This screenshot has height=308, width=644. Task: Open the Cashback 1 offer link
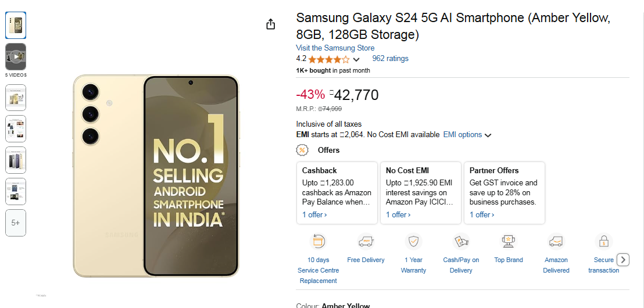pyautogui.click(x=314, y=214)
